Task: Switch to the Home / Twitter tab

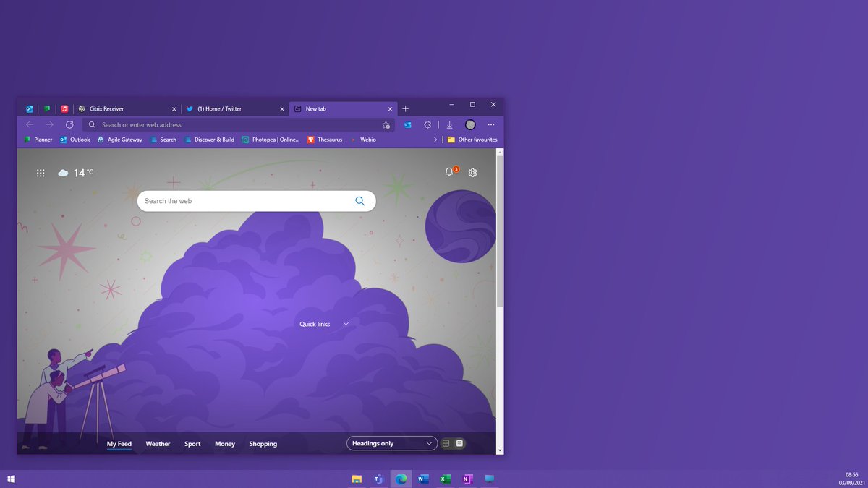Action: click(231, 108)
